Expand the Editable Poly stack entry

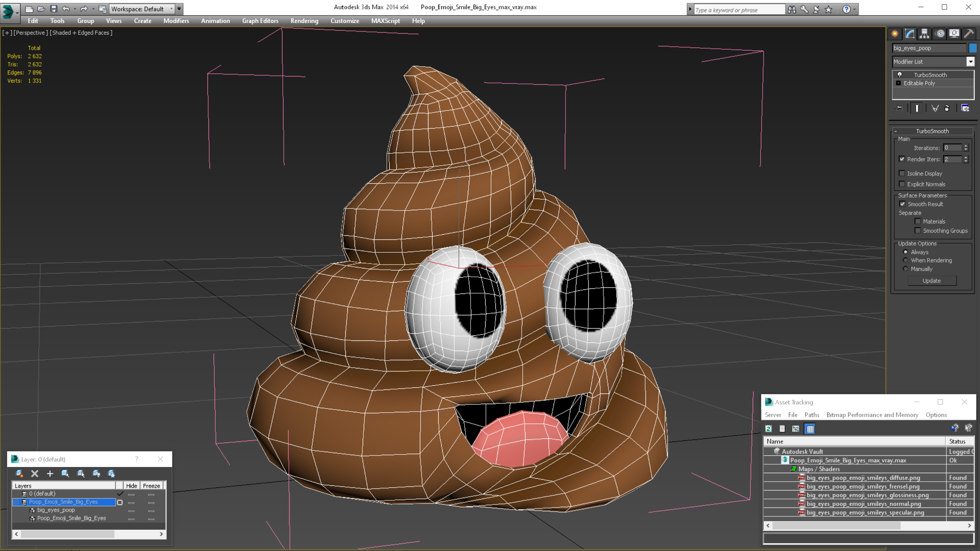tap(898, 83)
